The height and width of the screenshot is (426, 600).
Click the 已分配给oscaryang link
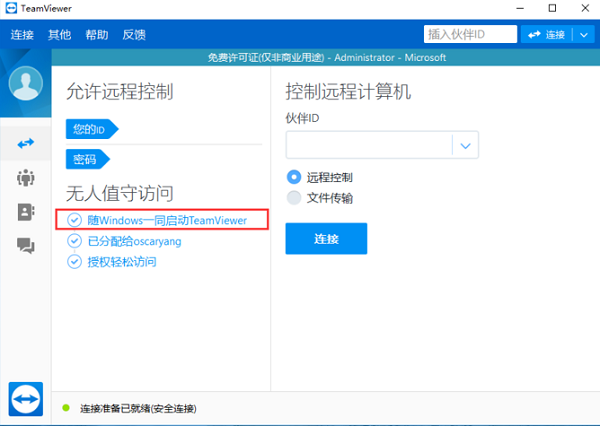pyautogui.click(x=134, y=241)
